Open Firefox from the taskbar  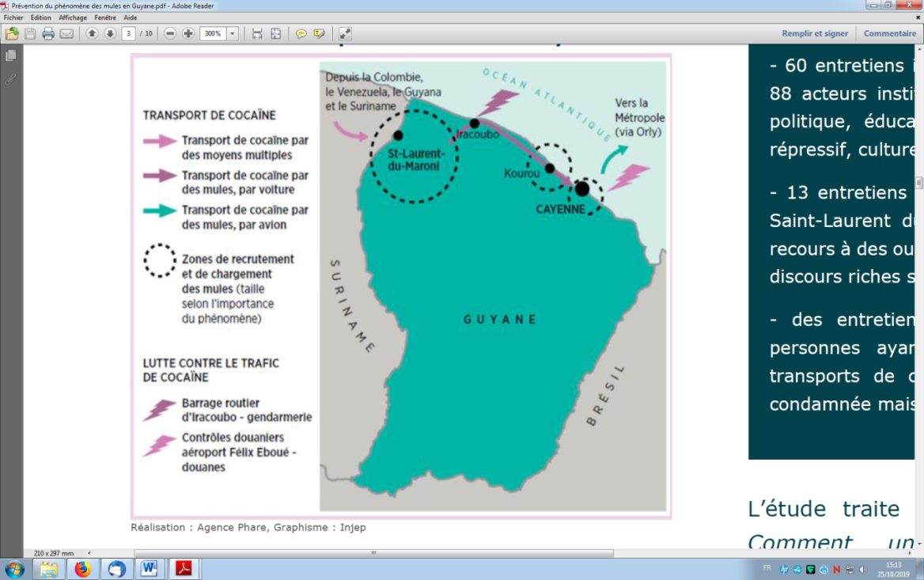(82, 568)
